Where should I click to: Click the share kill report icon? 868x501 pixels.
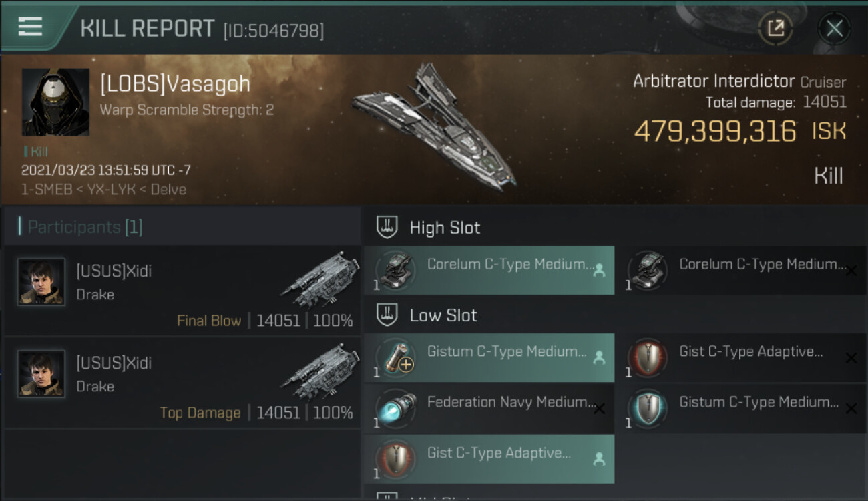(x=775, y=28)
